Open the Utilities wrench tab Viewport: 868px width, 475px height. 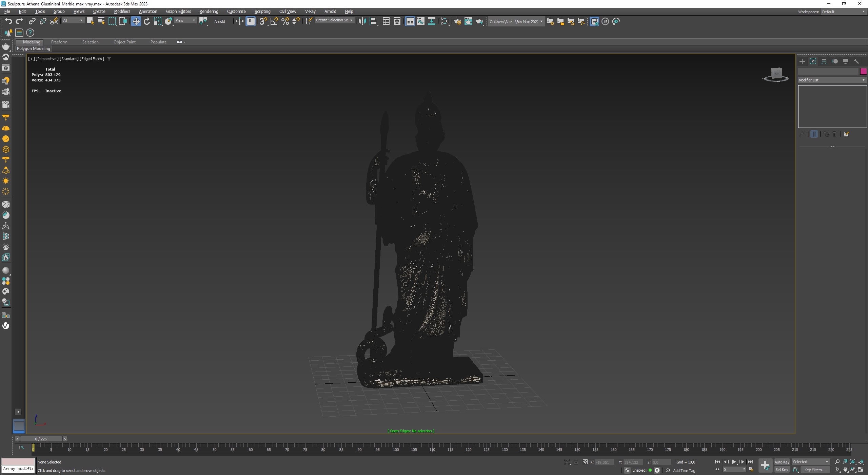(856, 61)
